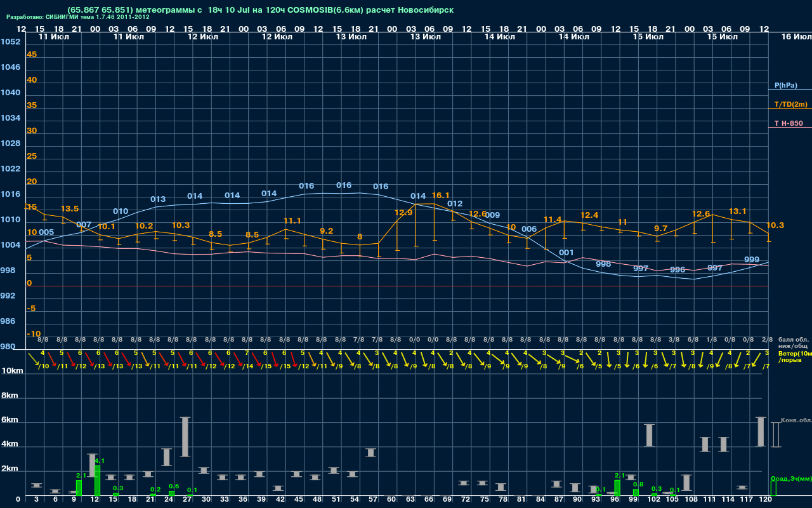
Task: Click the 007 pressure value
Action: [x=84, y=225]
